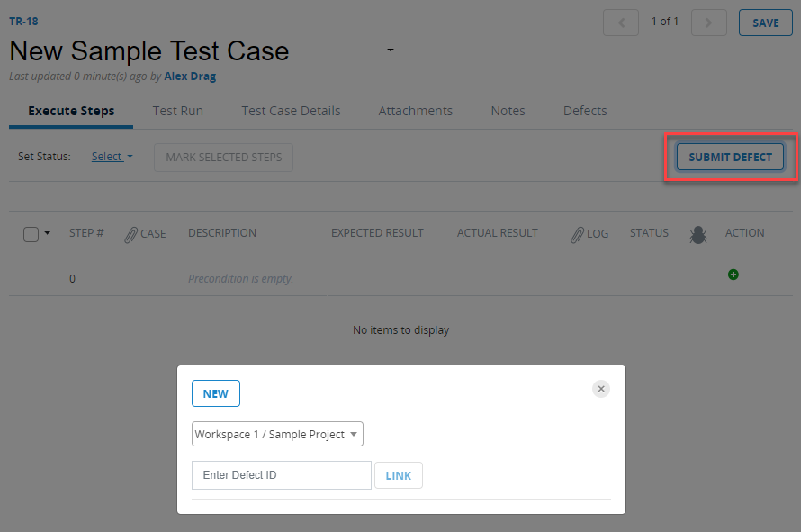Click the green add action icon
801x532 pixels.
pos(733,275)
